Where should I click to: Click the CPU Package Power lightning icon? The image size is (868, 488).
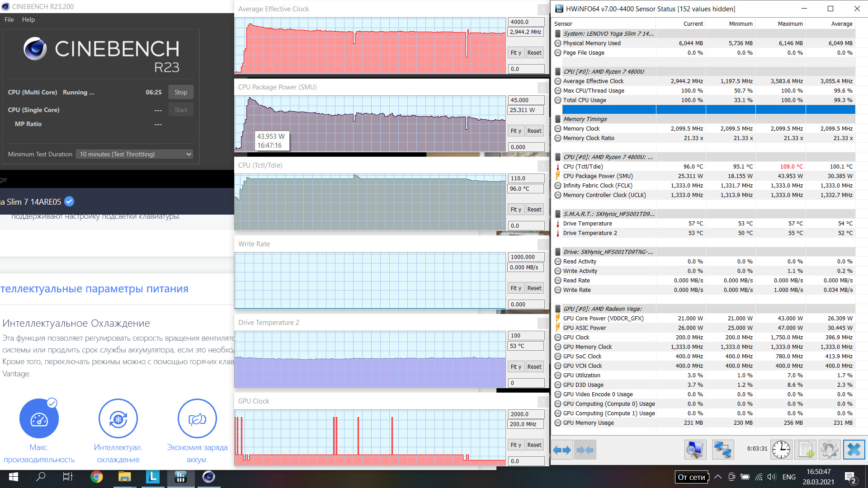[558, 176]
